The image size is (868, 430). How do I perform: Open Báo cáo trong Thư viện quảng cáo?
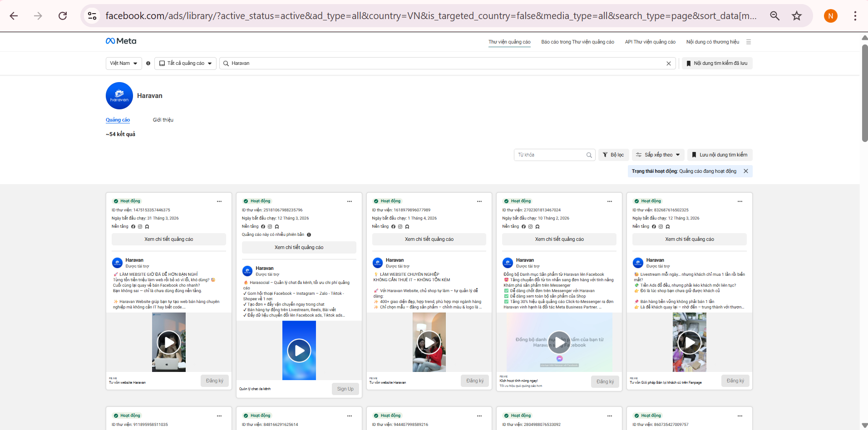(577, 42)
